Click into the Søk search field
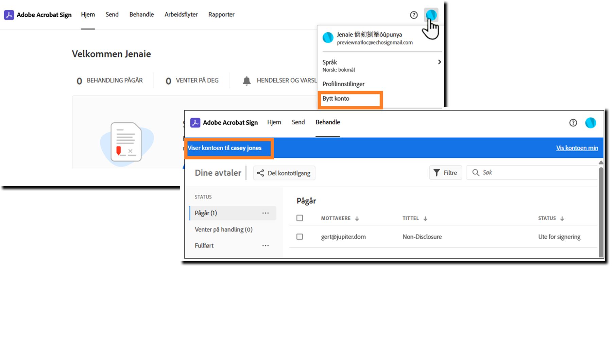Screen dimensions: 615x364 [532, 173]
